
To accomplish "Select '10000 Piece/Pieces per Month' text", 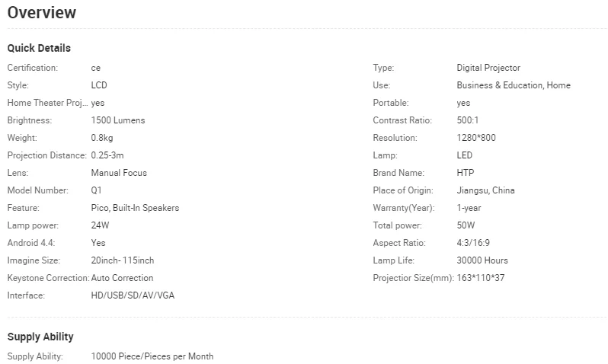I will click(x=152, y=356).
